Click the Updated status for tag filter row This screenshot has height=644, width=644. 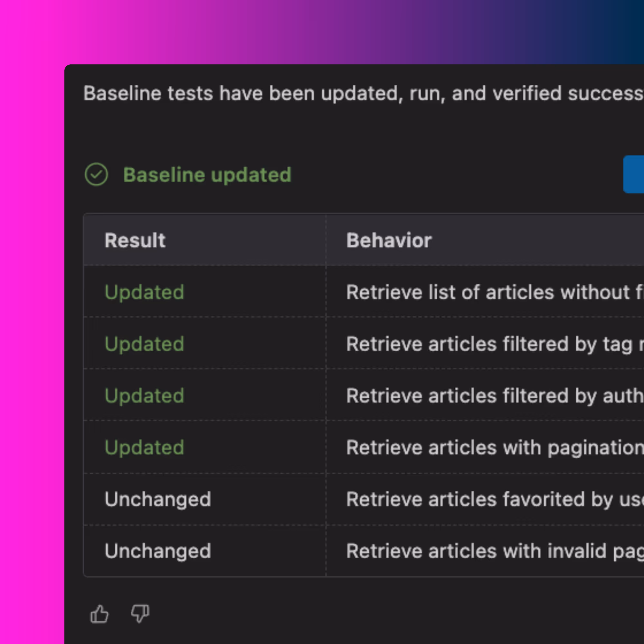144,344
